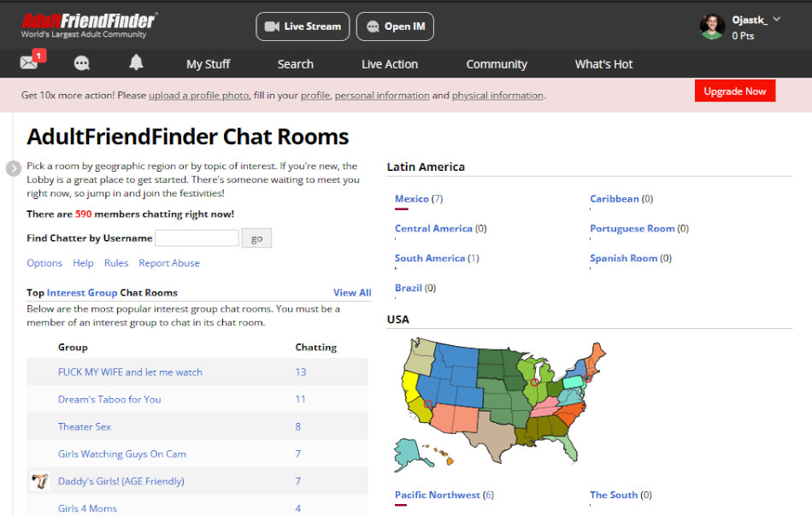Click Upgrade Now button
Image resolution: width=812 pixels, height=516 pixels.
click(x=735, y=91)
